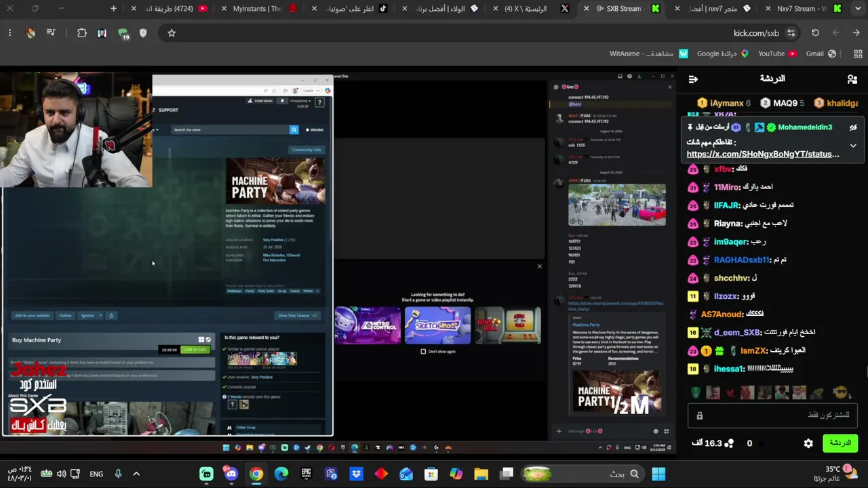Open the site information icon in address bar
This screenshot has width=868, height=488.
[791, 33]
